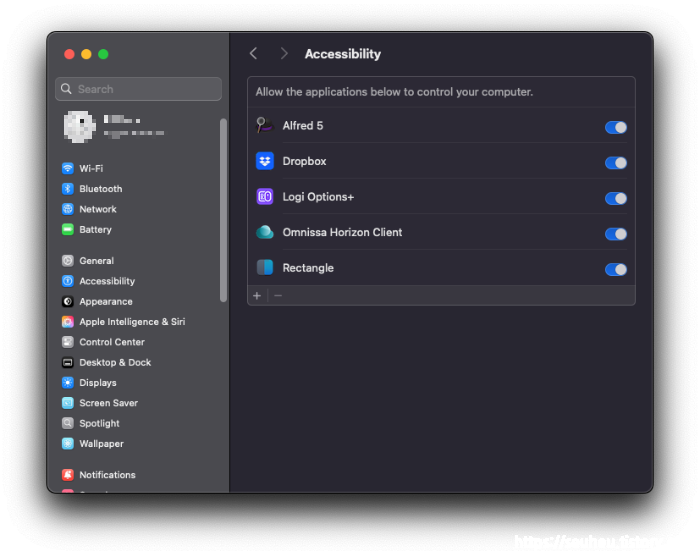Open the Displays label
The height and width of the screenshot is (555, 700).
tap(98, 383)
